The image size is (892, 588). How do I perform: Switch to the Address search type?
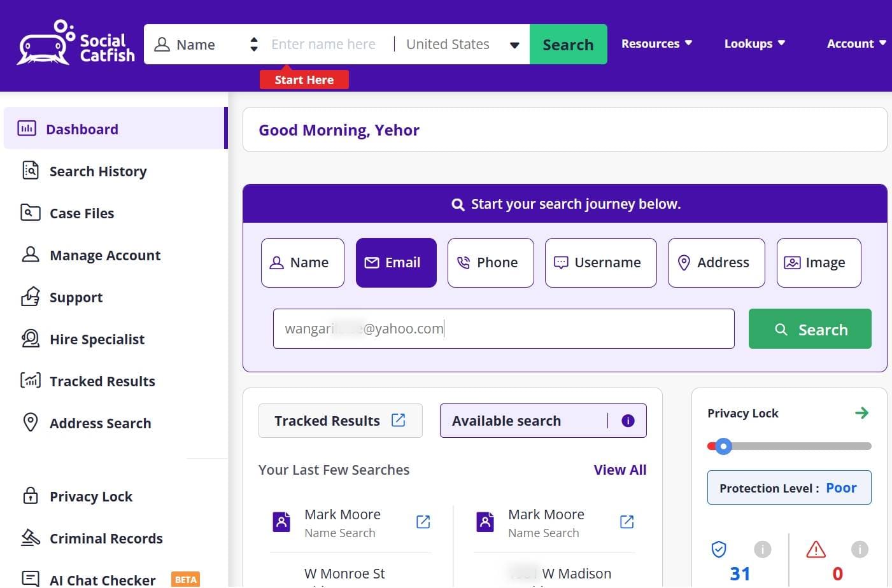pyautogui.click(x=716, y=262)
